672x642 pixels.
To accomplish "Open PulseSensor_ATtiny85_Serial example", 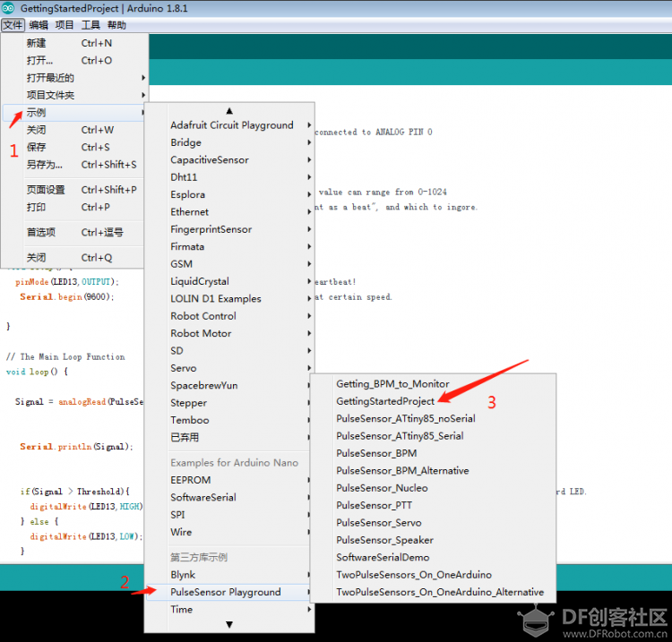I will pos(433,436).
